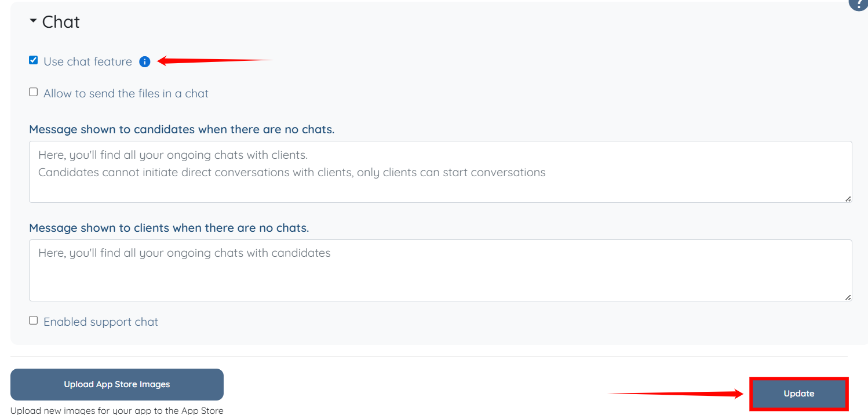Collapse the Chat section triangle arrow
This screenshot has width=868, height=415.
(x=33, y=21)
